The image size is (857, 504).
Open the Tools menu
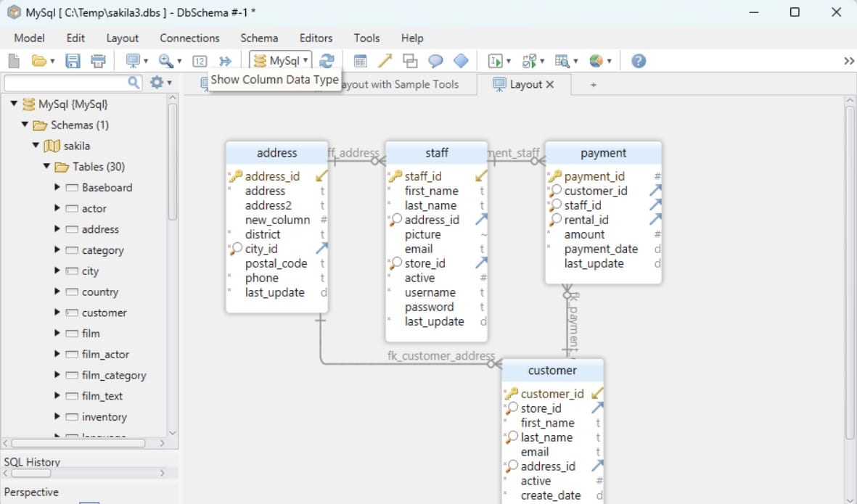366,38
